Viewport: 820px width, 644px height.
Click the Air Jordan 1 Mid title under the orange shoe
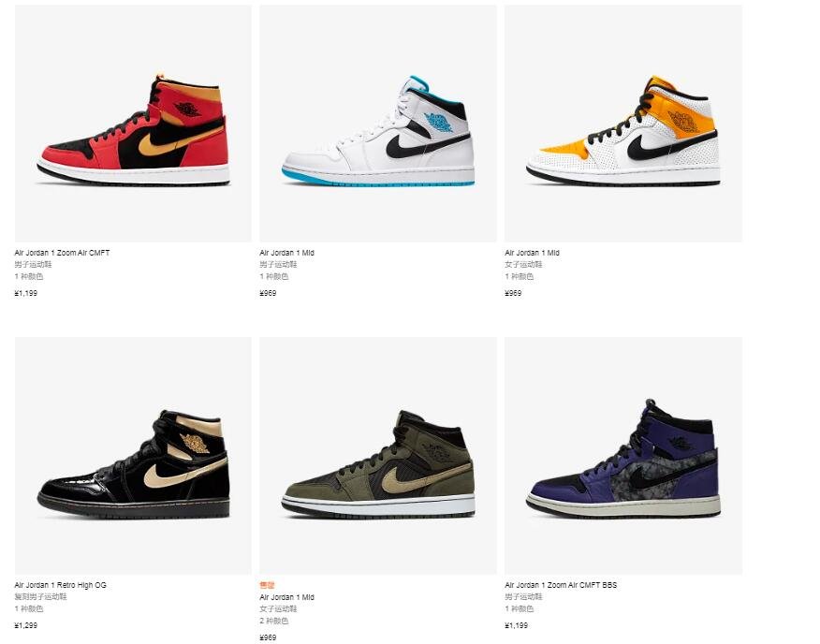click(533, 253)
